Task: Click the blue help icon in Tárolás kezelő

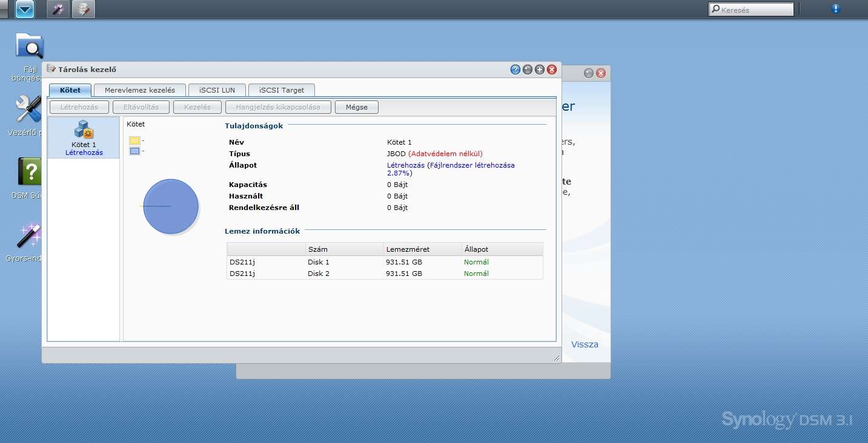Action: tap(515, 70)
